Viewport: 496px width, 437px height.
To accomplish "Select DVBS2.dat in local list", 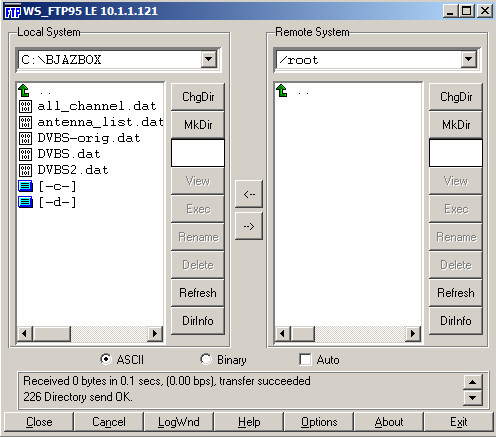I will coord(73,170).
